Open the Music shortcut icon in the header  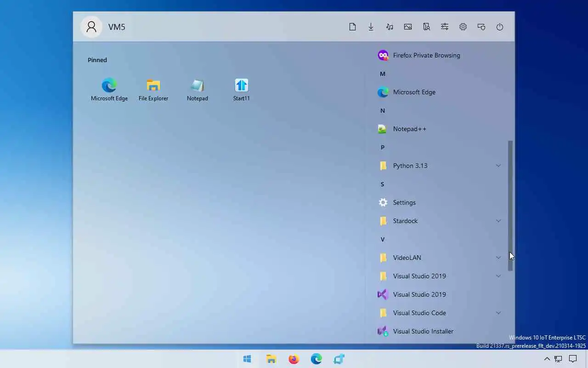(390, 27)
